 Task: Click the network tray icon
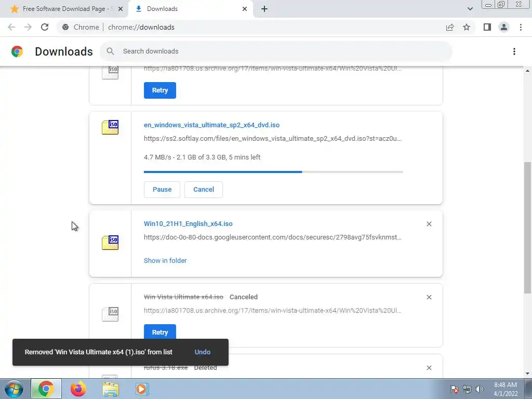[467, 389]
